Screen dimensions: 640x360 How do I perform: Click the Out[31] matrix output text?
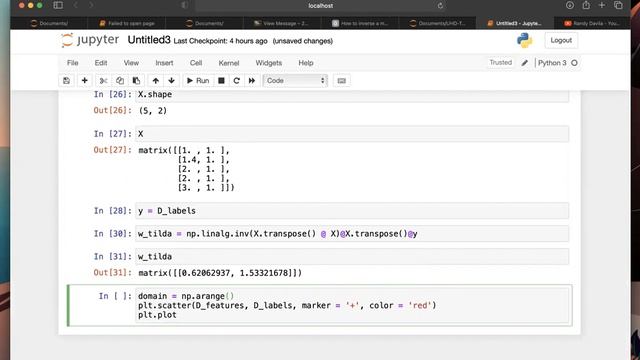220,273
